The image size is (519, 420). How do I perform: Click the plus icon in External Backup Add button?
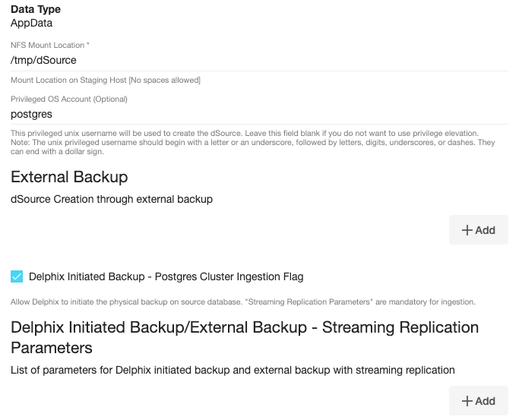(x=467, y=230)
